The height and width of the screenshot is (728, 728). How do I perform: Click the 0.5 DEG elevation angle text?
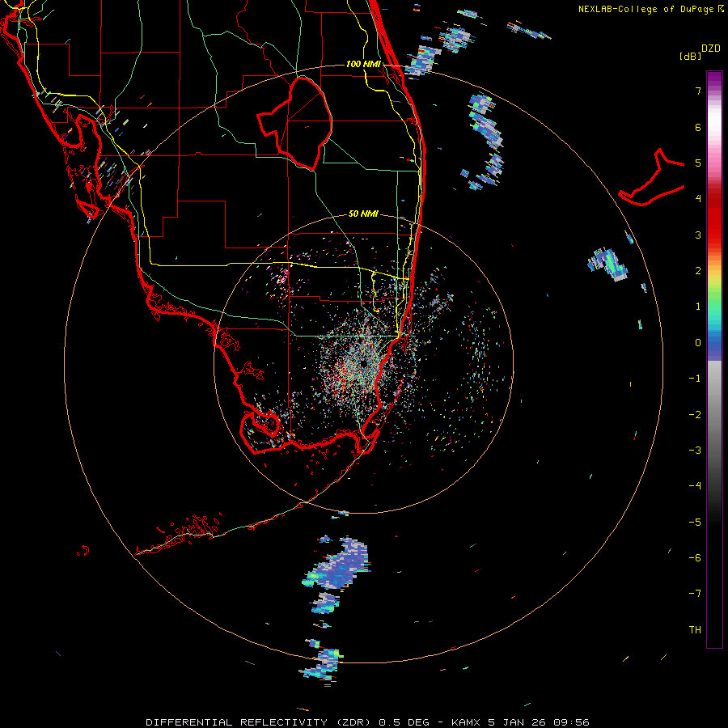pos(404,722)
